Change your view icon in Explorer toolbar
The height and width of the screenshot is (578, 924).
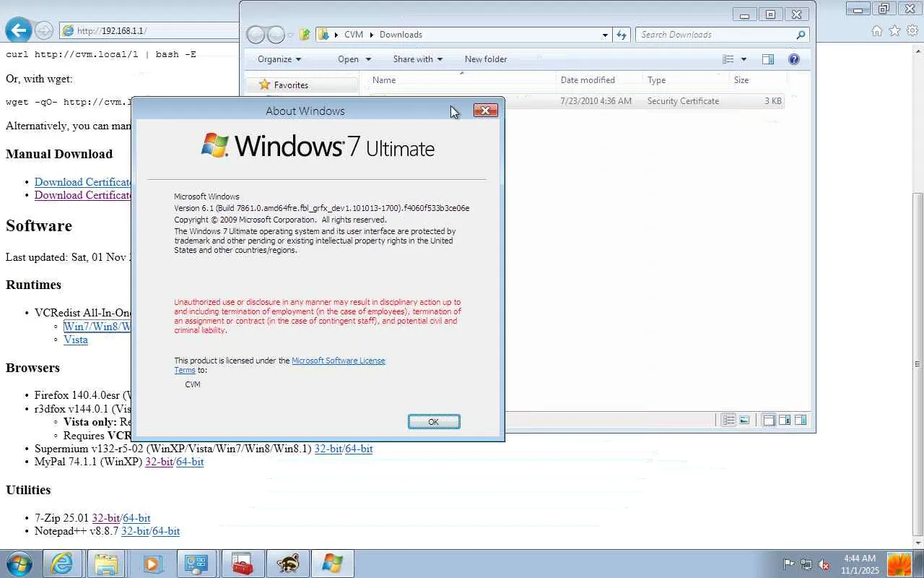pyautogui.click(x=728, y=59)
